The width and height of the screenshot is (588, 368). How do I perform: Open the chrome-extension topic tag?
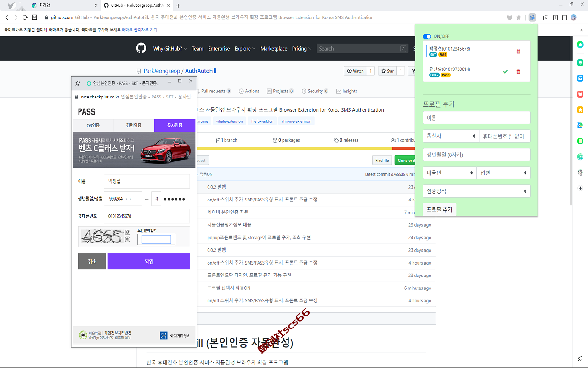point(296,121)
